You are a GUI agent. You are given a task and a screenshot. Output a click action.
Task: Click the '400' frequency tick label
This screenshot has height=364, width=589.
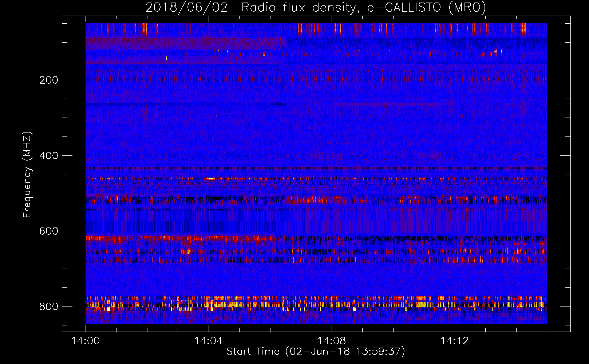49,156
